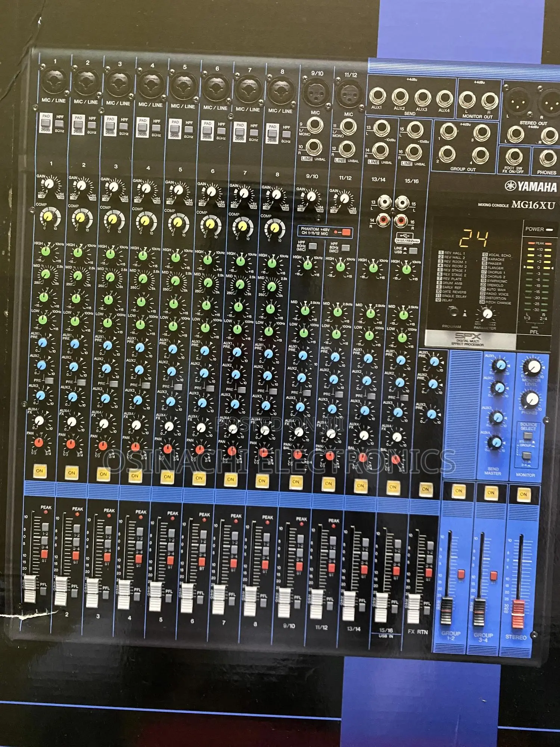
Task: Toggle the channel 4 PAD 26dB switch
Action: [143, 128]
